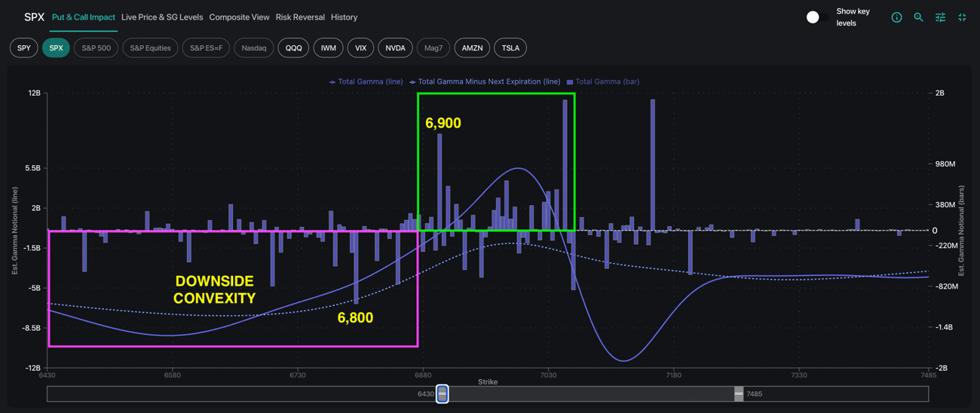Image resolution: width=980 pixels, height=413 pixels.
Task: Toggle Total Gamma Minus Next Expiration legend
Action: (485, 81)
